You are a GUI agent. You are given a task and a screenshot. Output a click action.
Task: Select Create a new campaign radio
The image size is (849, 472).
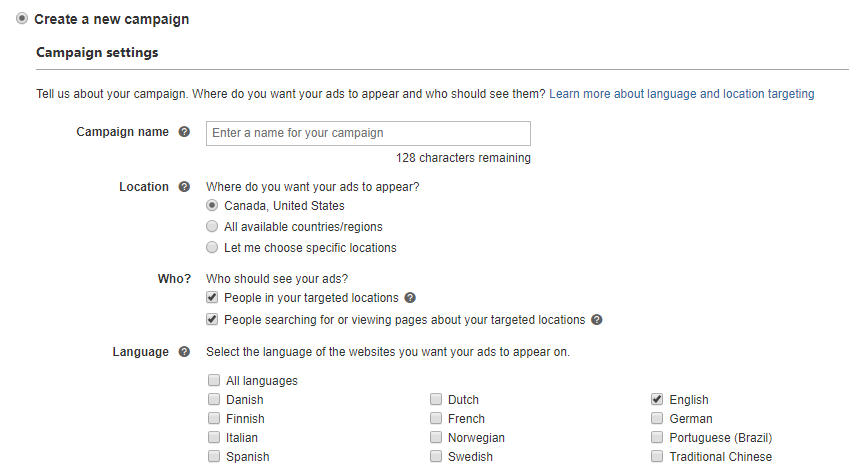[22, 18]
